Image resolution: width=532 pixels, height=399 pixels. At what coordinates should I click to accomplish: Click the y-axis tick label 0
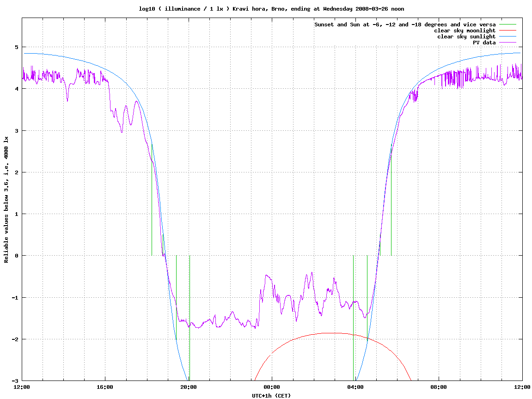(x=17, y=256)
